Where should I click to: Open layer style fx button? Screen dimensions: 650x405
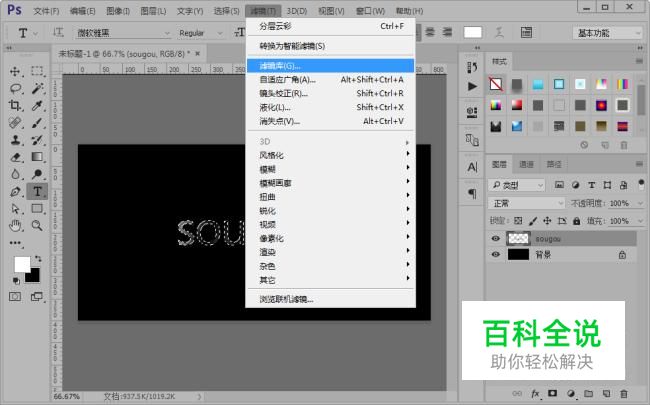pos(535,393)
